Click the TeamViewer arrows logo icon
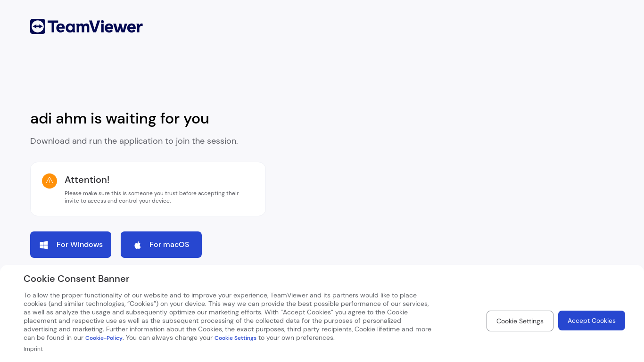Viewport: 644px width, 362px height. [x=38, y=26]
